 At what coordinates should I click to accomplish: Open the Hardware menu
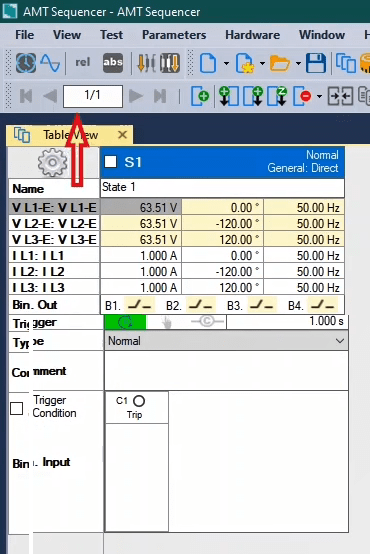[252, 35]
